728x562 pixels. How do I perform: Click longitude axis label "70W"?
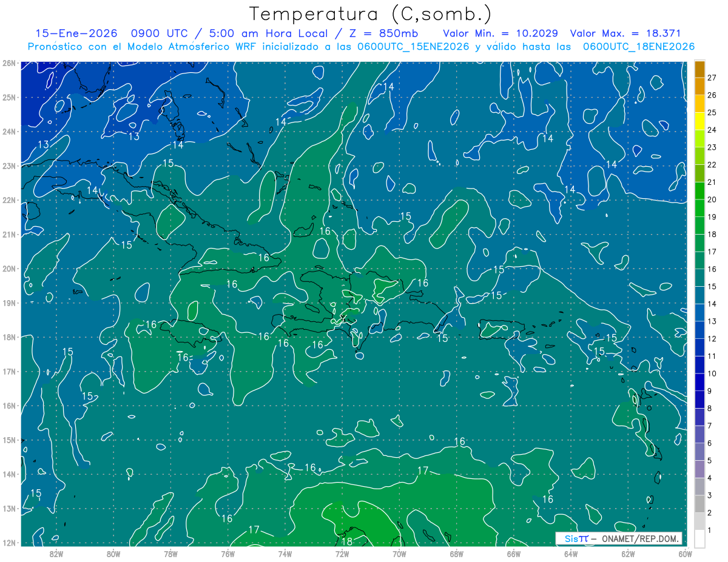pos(399,554)
